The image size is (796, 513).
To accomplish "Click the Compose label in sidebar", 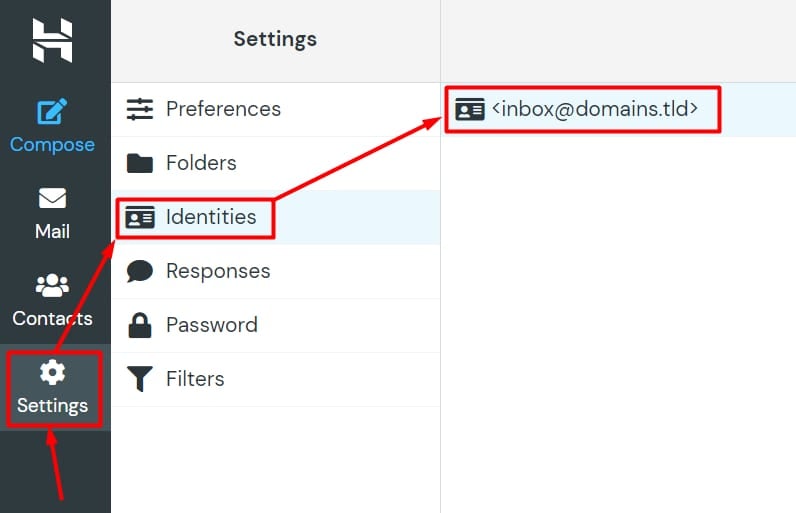I will 52,145.
